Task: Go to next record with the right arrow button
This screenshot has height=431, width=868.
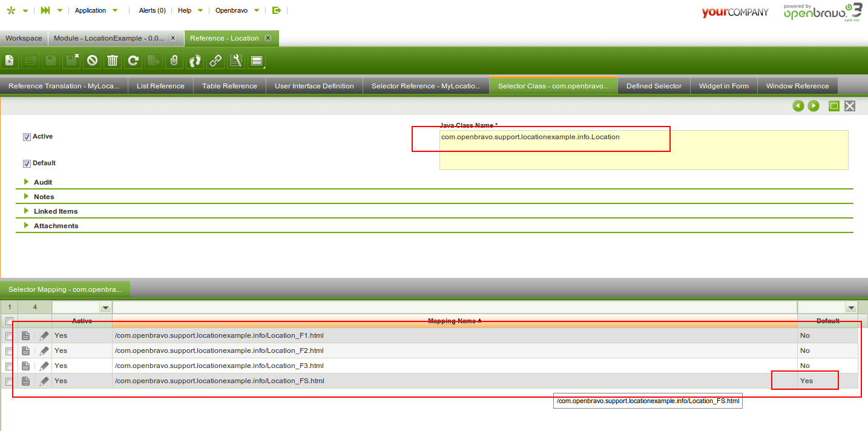Action: point(814,106)
